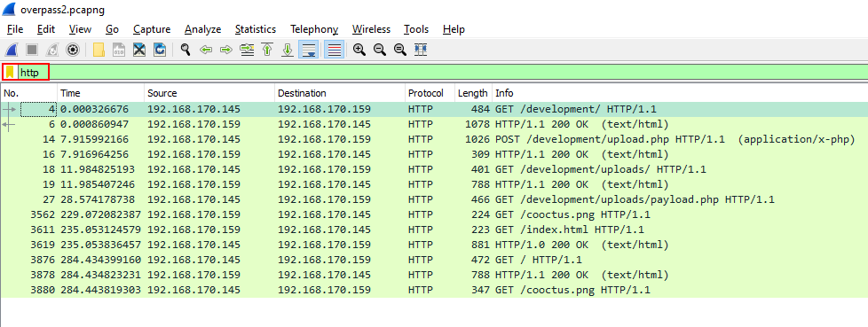Click the display filter bookmark icon

point(10,72)
